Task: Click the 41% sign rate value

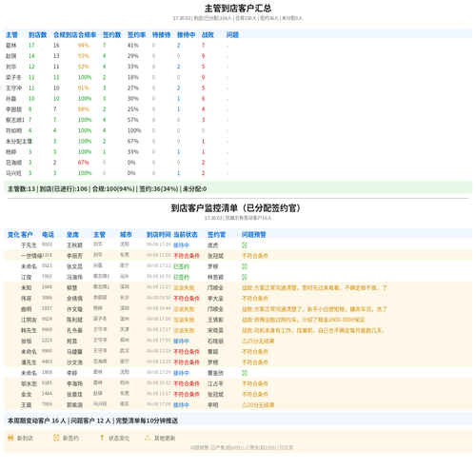Action: [x=133, y=46]
